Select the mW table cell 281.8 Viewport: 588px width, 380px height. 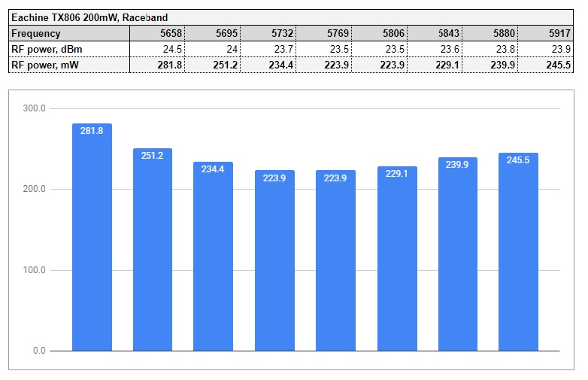(157, 65)
